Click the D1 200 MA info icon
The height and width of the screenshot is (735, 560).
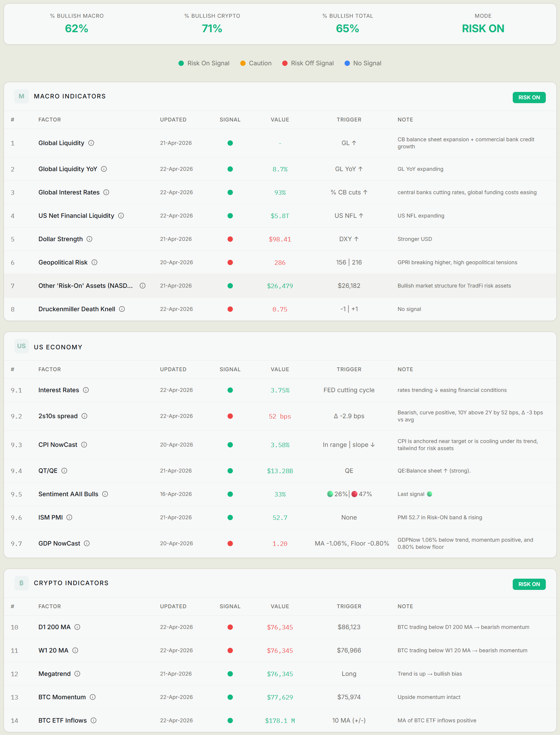pos(77,627)
